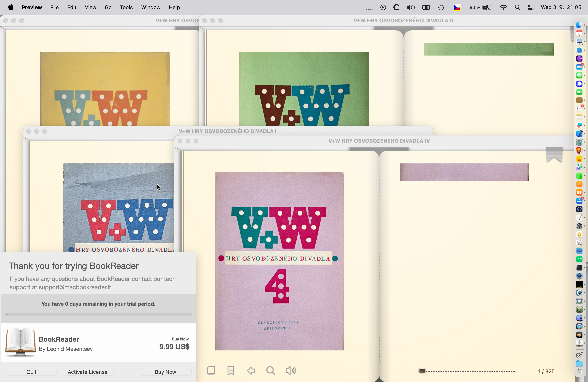Open Signal from the Dock
The image size is (588, 382).
[579, 84]
